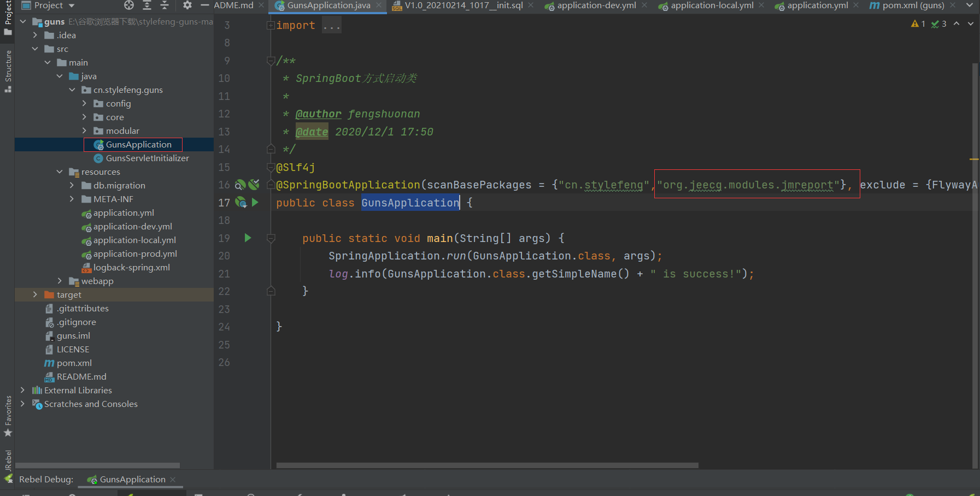
Task: Select the core package folder
Action: (114, 117)
